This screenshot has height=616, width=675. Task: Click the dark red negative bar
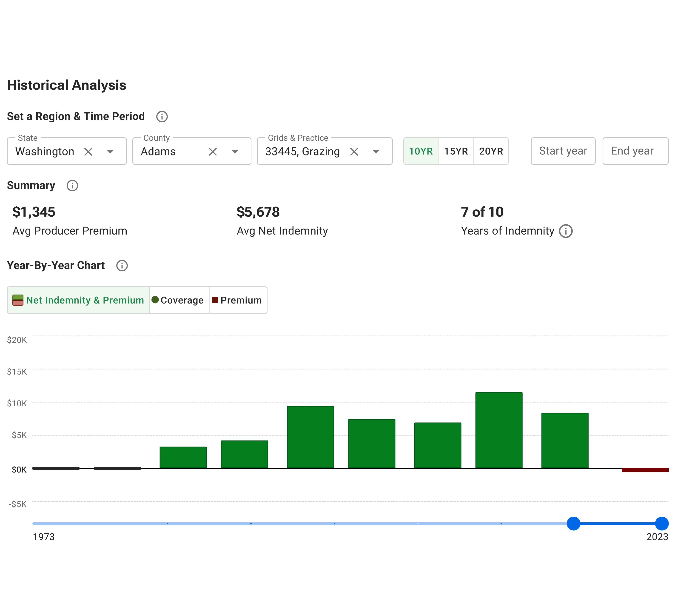tap(645, 470)
